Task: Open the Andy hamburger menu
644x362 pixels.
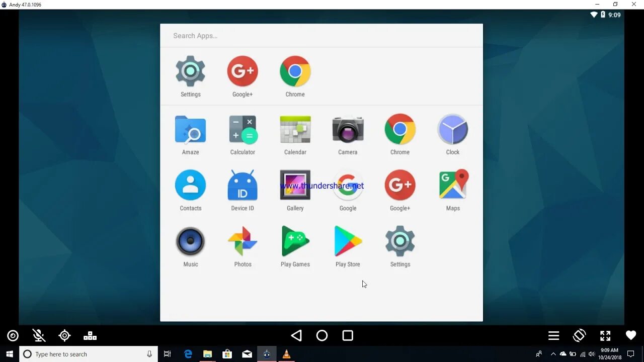Action: (x=554, y=335)
